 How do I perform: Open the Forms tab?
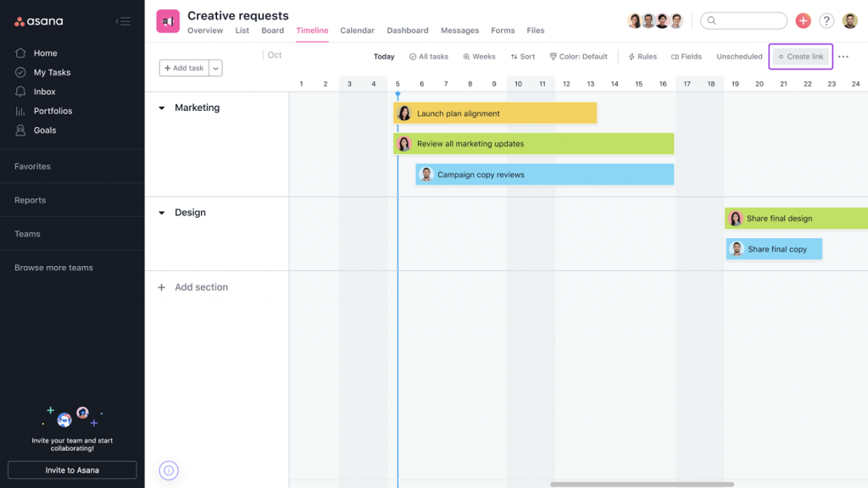click(x=503, y=30)
